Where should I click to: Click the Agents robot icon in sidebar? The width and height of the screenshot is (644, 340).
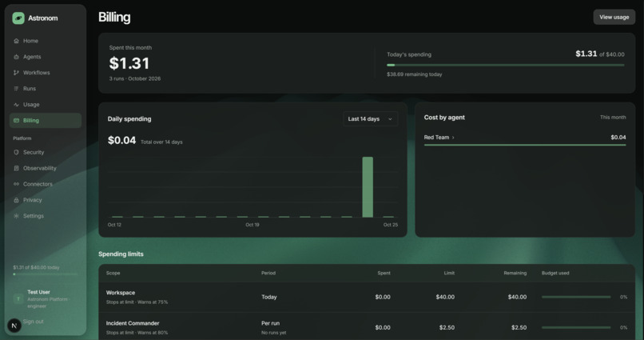point(17,57)
